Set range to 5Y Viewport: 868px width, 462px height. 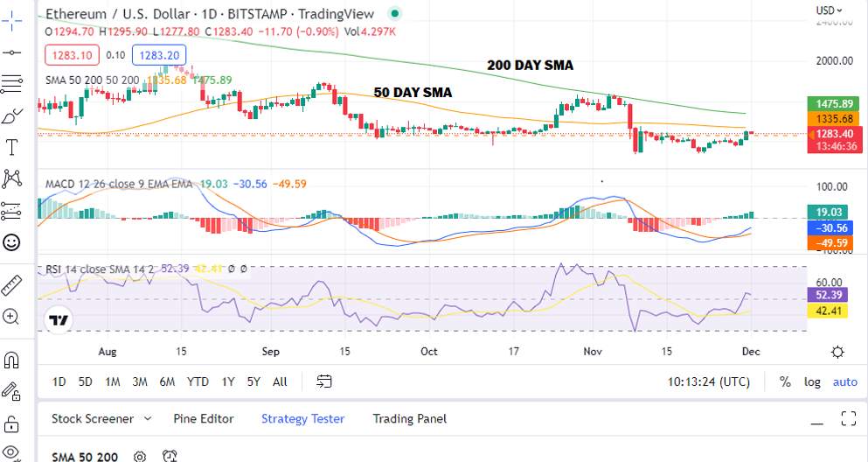tap(253, 381)
